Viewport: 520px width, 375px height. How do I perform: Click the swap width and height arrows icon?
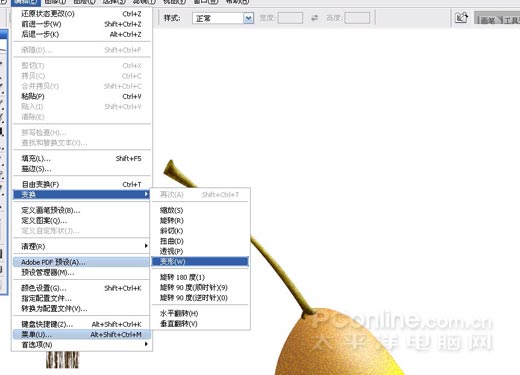click(x=314, y=18)
